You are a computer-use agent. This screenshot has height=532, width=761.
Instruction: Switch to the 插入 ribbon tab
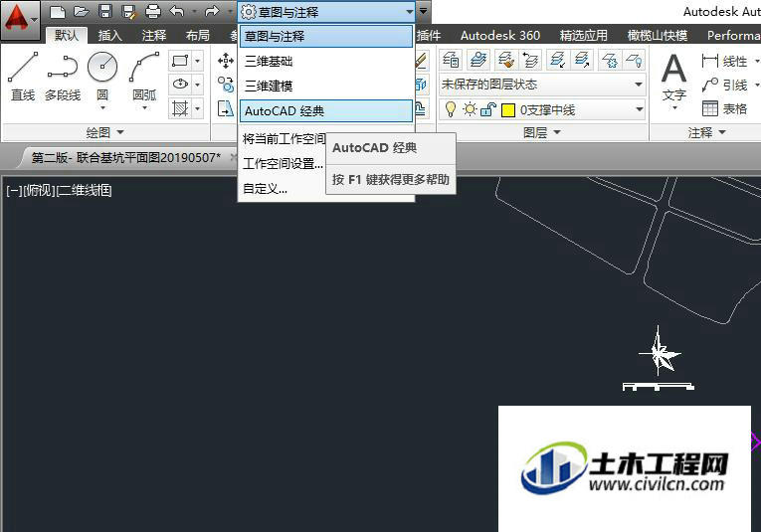(109, 36)
